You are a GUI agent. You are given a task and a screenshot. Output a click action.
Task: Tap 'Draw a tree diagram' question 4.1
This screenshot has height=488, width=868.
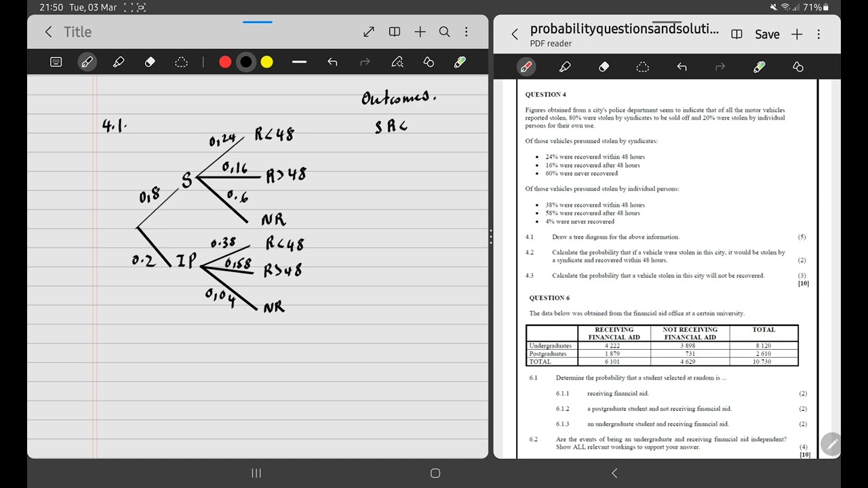click(616, 237)
